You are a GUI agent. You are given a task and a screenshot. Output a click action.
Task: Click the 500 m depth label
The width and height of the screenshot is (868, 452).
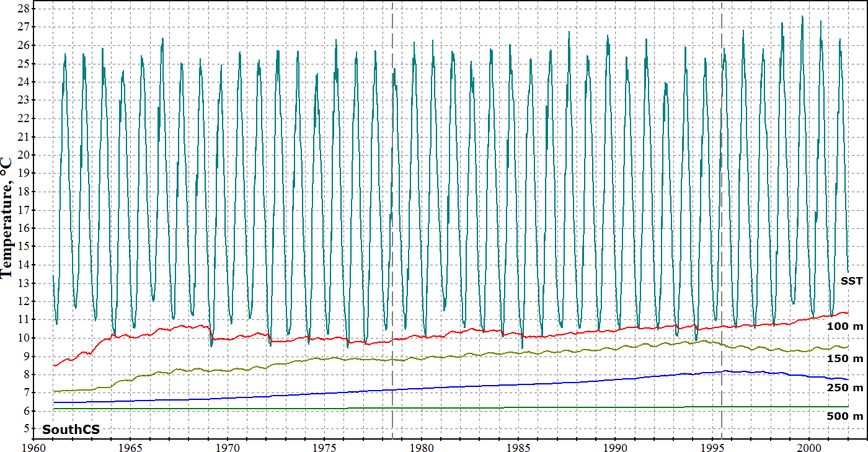tap(845, 416)
